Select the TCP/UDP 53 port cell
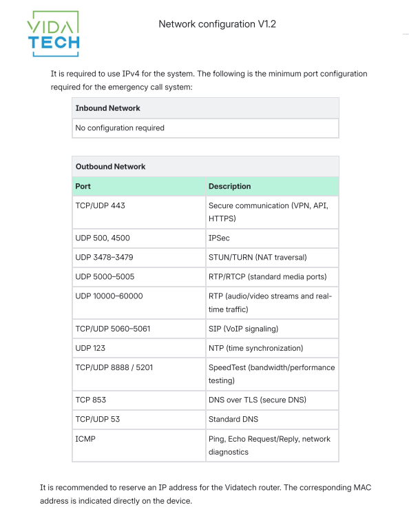Viewport: 409px width, 532px height. [138, 420]
